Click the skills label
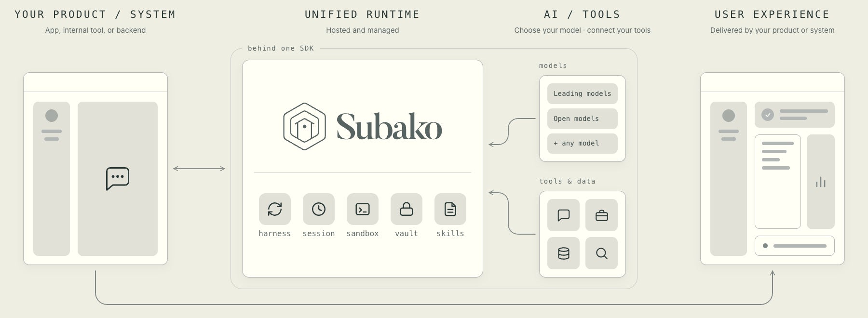Screen dimensions: 868x318 (450, 233)
